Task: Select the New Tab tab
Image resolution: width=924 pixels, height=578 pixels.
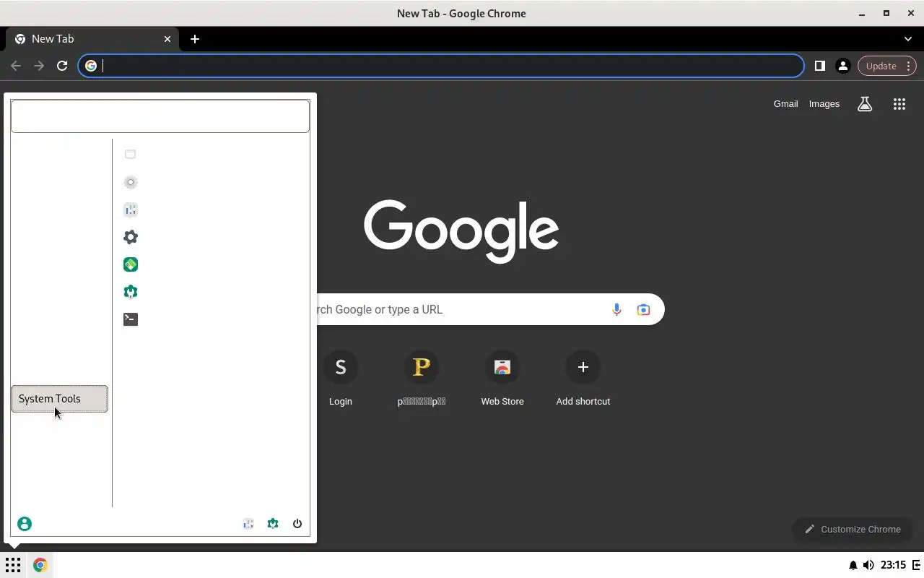Action: pos(92,39)
